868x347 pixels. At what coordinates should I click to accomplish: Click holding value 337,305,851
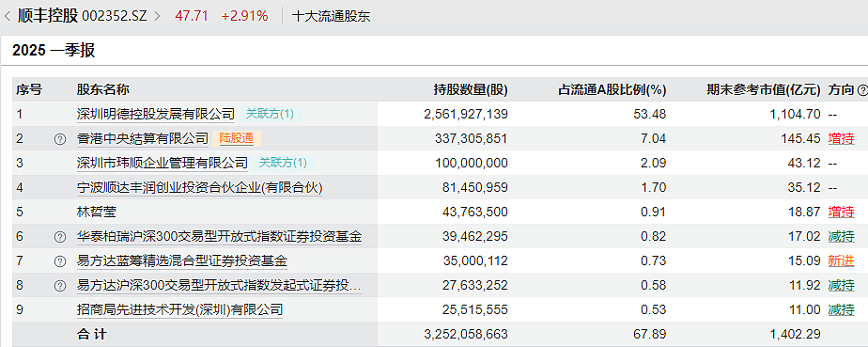point(472,138)
